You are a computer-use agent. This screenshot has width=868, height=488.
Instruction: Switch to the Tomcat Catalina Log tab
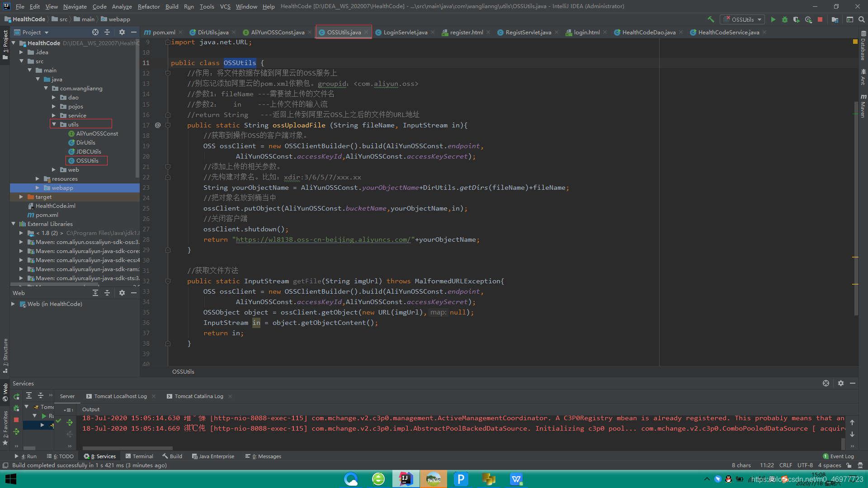199,396
